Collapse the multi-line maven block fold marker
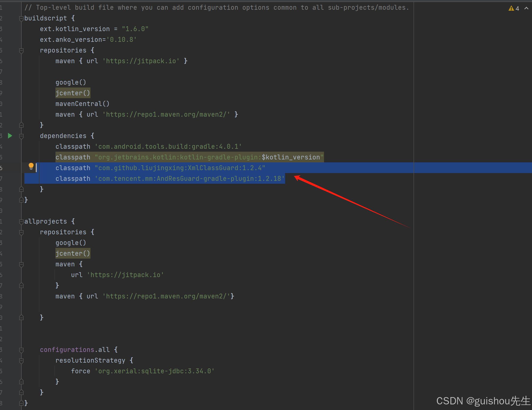Screen dimensions: 532x410 [x=21, y=264]
